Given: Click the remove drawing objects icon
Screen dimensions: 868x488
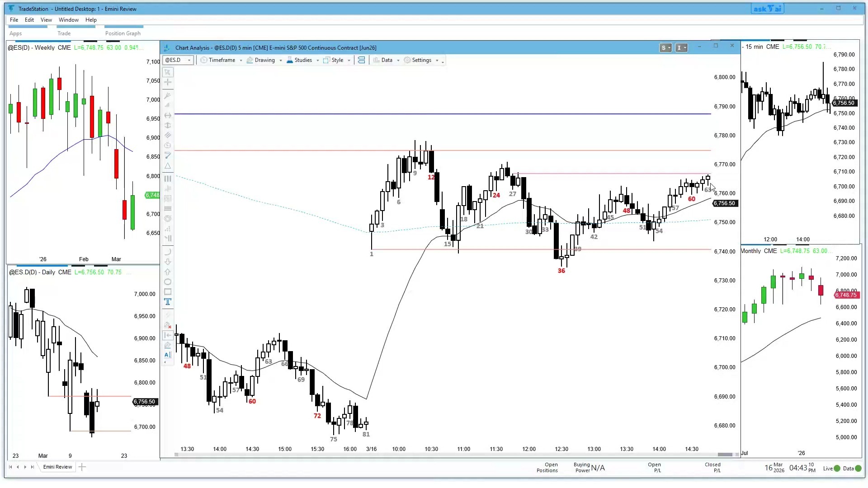Looking at the screenshot, I should point(168,325).
